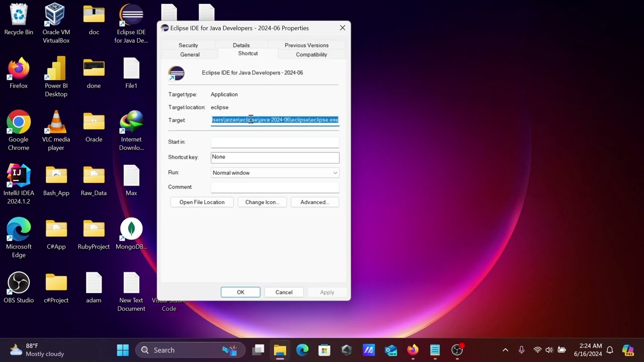The height and width of the screenshot is (362, 644).
Task: Open the weather widget showing 88°F
Action: click(x=38, y=350)
